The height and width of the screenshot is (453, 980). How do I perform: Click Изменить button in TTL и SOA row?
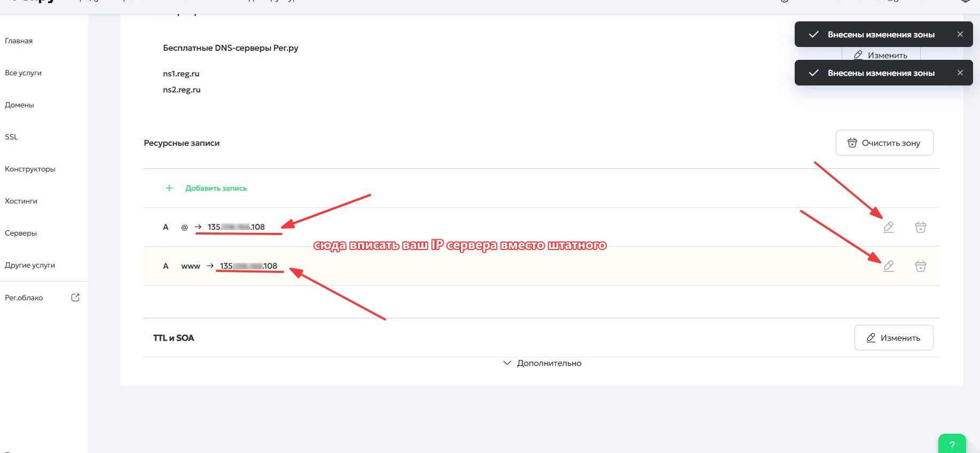894,338
